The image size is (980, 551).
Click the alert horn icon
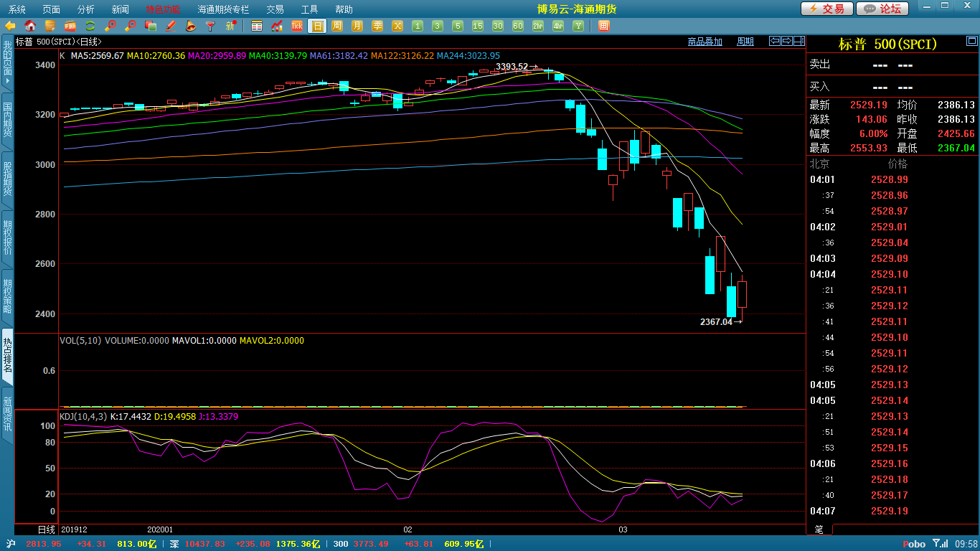191,26
